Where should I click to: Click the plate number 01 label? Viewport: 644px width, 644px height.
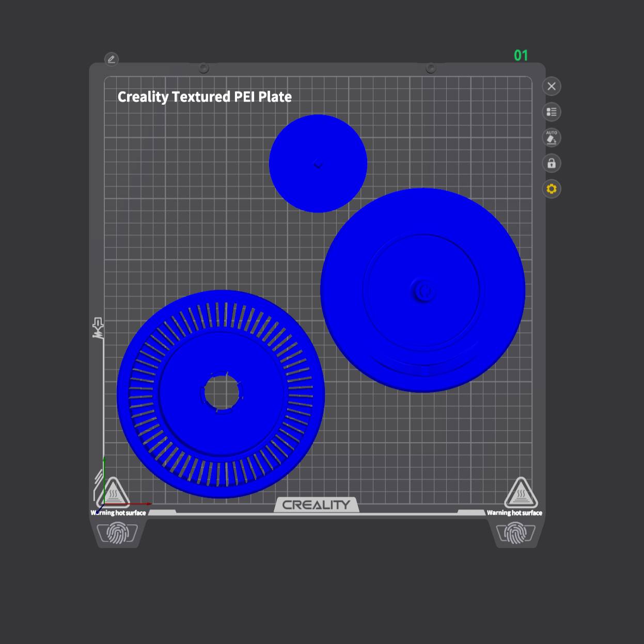coord(521,55)
